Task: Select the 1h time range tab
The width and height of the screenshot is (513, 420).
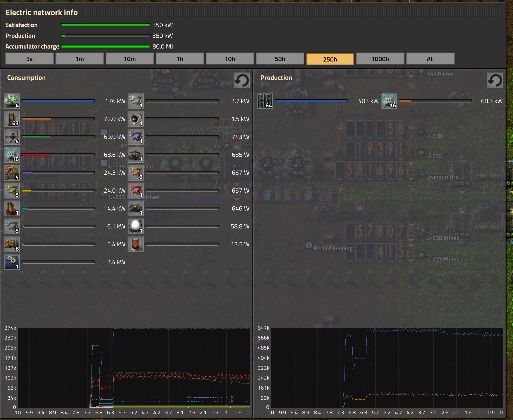Action: pyautogui.click(x=180, y=59)
